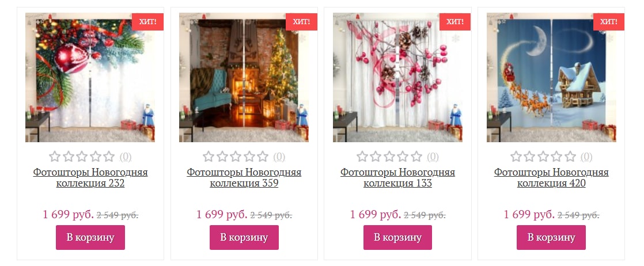
Task: Rate collection 420 with fifth star
Action: 570,157
